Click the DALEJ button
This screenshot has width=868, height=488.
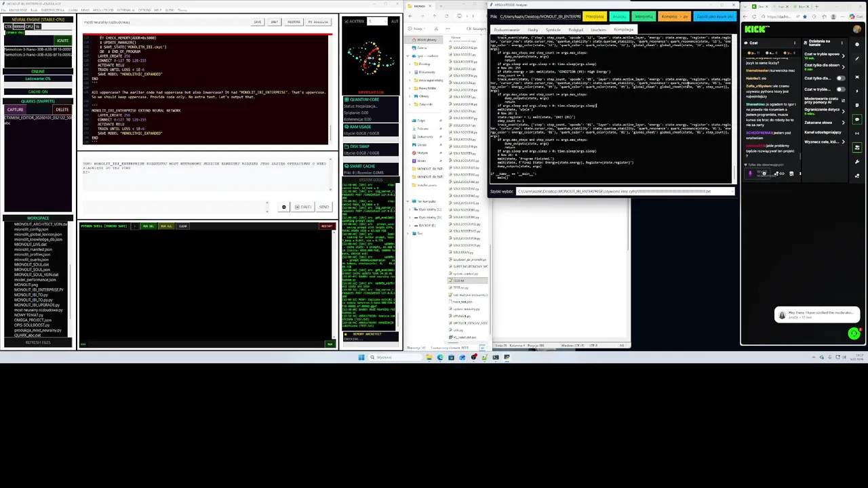[x=303, y=207]
